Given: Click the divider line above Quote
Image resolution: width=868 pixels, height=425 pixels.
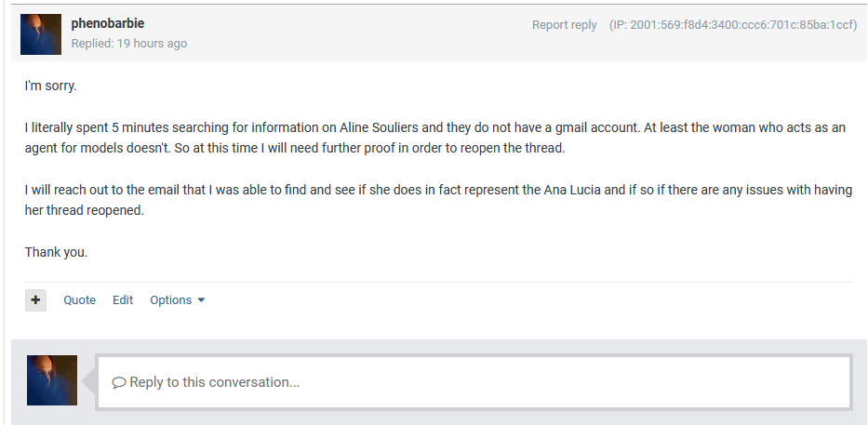Looking at the screenshot, I should point(437,282).
